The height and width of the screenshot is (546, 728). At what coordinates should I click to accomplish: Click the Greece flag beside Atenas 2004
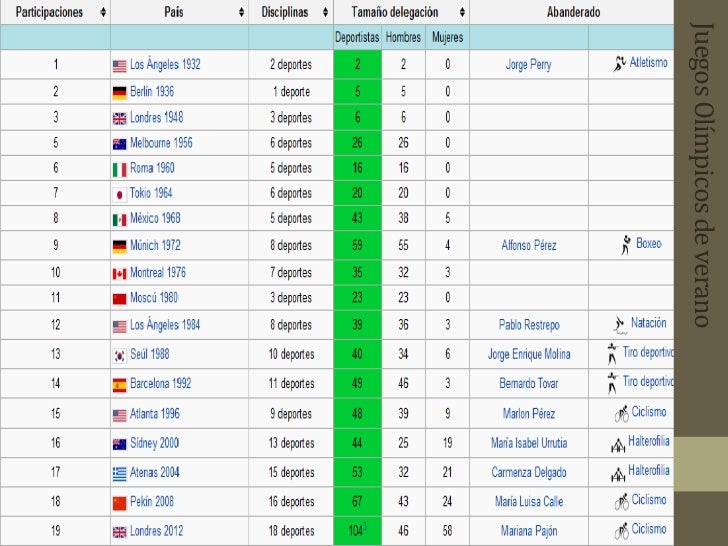[x=119, y=473]
